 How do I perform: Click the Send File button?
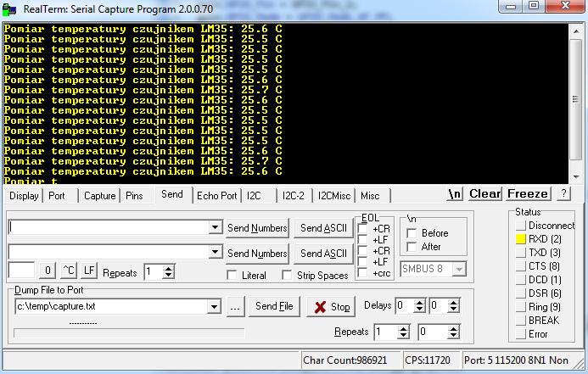[274, 306]
